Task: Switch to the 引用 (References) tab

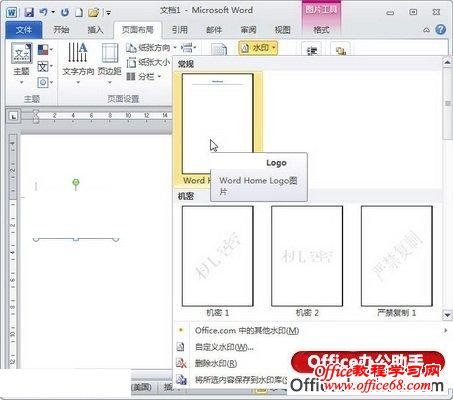Action: (180, 30)
